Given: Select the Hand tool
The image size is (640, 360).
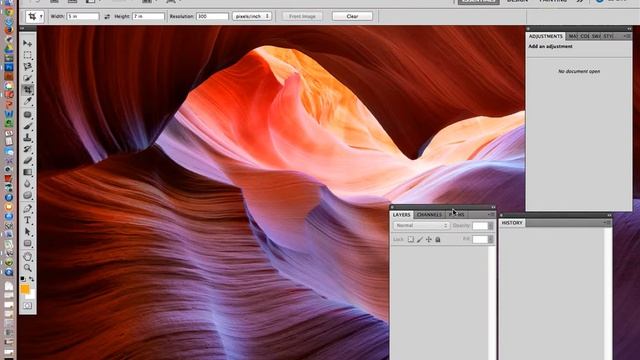Looking at the screenshot, I should [x=27, y=257].
